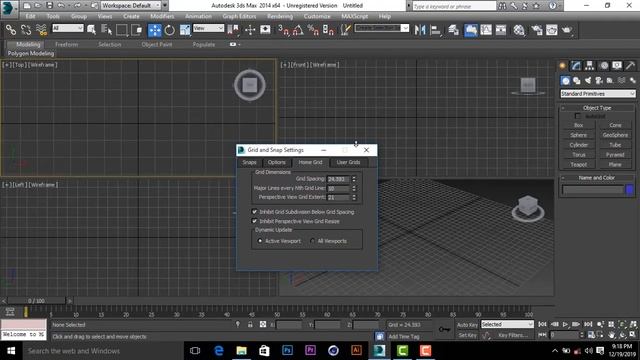The width and height of the screenshot is (640, 360).
Task: Click the Auto Key button
Action: tap(467, 325)
